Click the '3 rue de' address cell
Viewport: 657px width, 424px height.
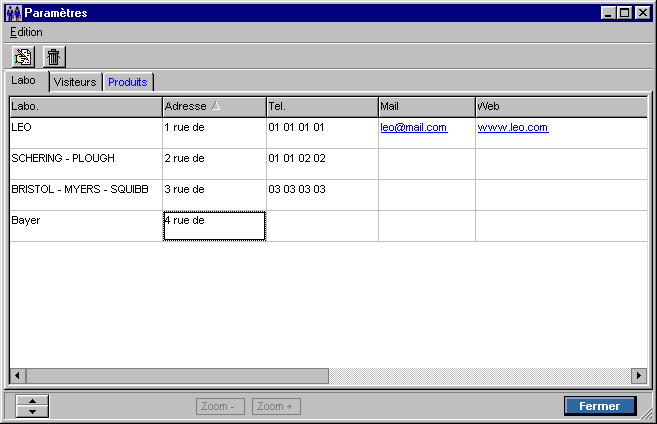[214, 195]
